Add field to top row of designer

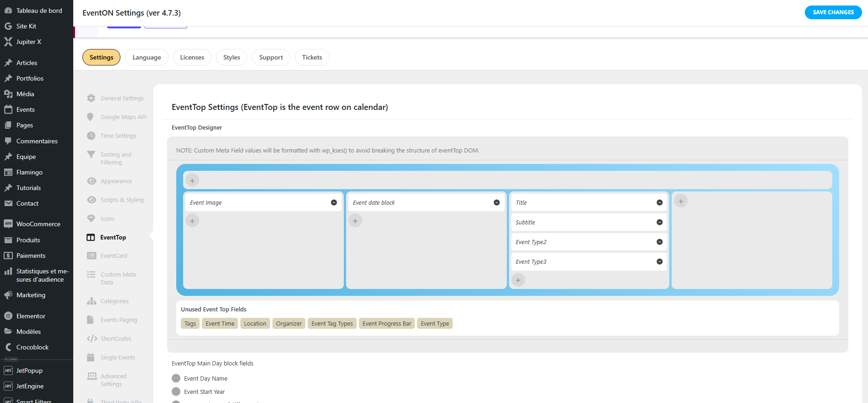192,180
